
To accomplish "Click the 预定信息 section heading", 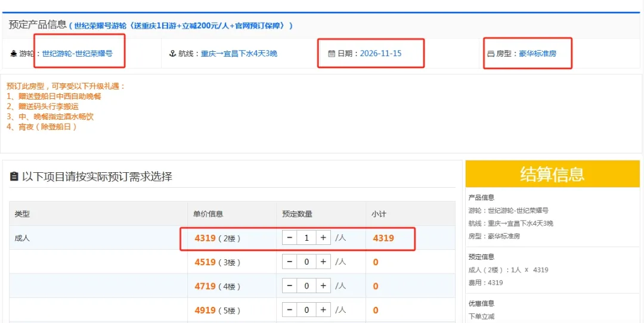I will tap(481, 256).
